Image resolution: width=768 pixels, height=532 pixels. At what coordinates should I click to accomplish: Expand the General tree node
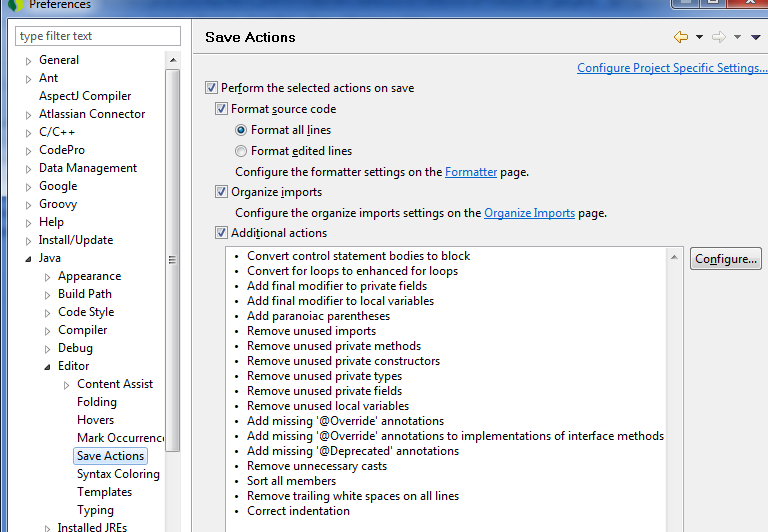tap(28, 61)
